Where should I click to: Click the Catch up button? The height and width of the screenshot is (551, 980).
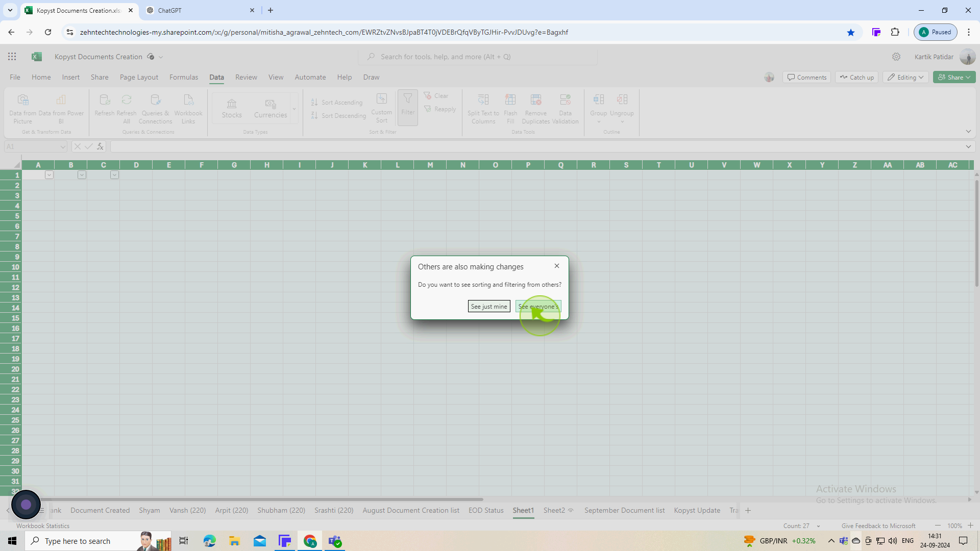[x=857, y=77]
